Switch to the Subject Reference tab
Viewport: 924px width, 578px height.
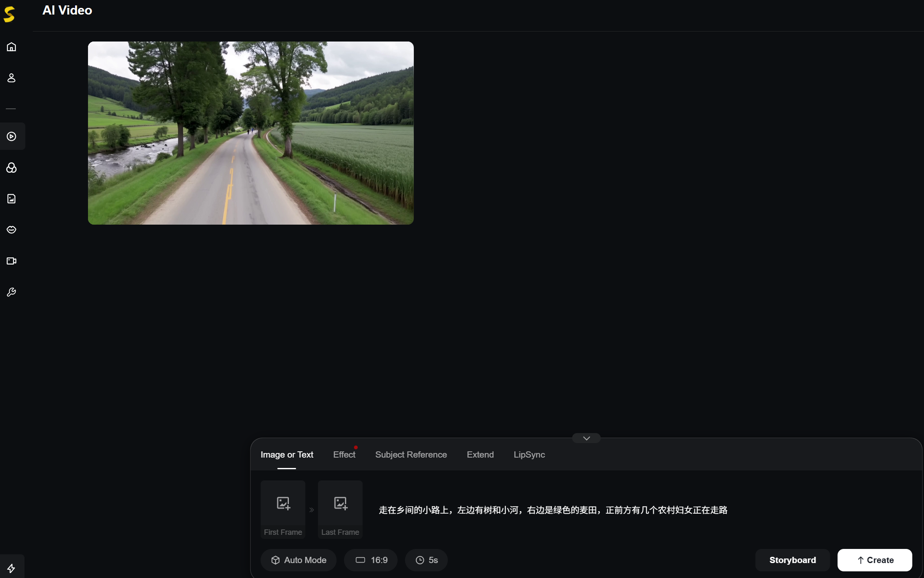tap(411, 455)
